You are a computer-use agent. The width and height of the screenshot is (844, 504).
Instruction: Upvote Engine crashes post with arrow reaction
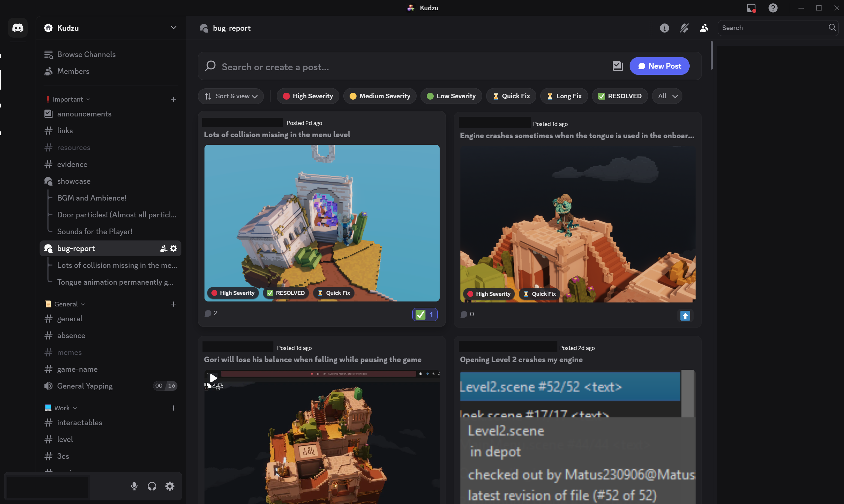685,316
